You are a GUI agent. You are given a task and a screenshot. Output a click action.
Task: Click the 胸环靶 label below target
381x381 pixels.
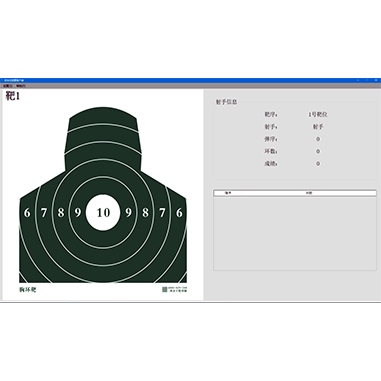(x=27, y=290)
